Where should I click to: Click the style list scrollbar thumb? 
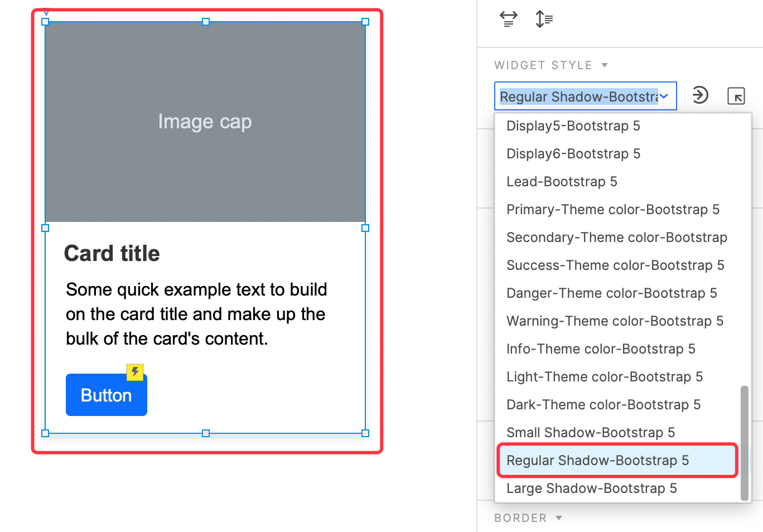tap(744, 442)
